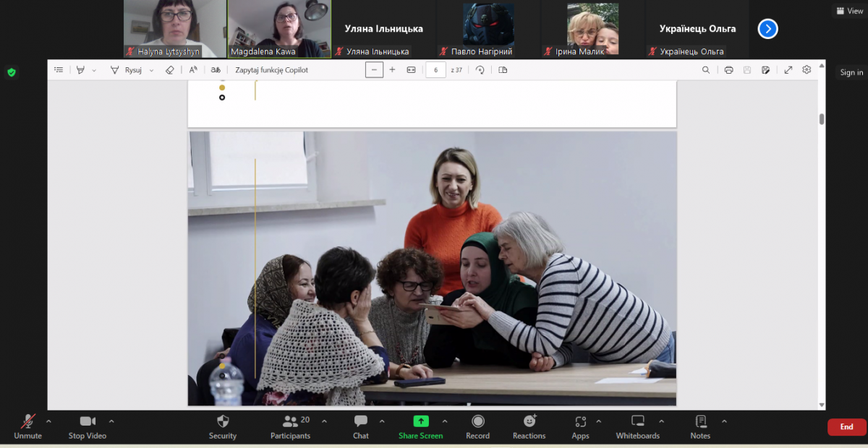Expand audio options arrow next to Unmute
Image resolution: width=868 pixels, height=448 pixels.
[48, 421]
